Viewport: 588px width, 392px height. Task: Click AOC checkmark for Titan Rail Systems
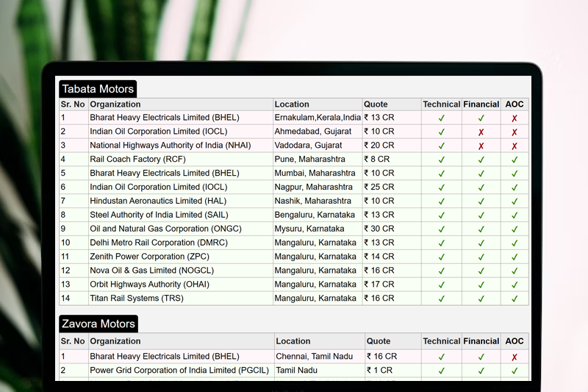click(x=514, y=299)
